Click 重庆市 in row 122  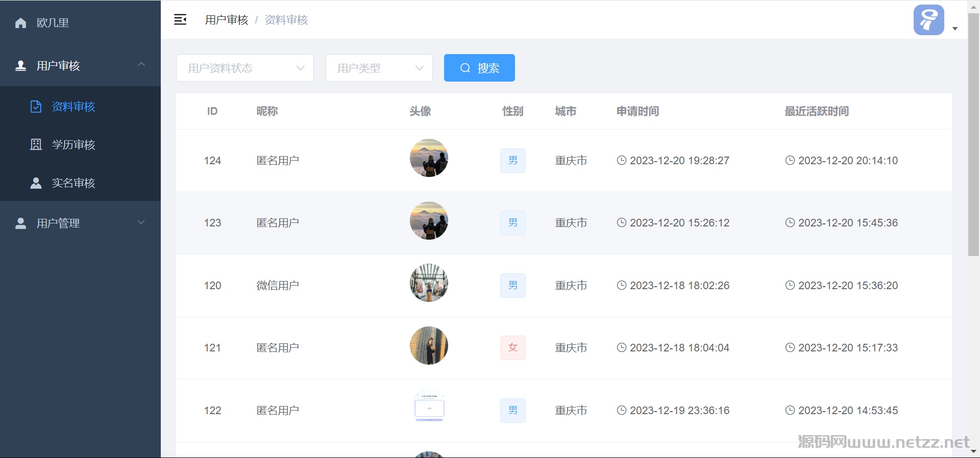(571, 411)
